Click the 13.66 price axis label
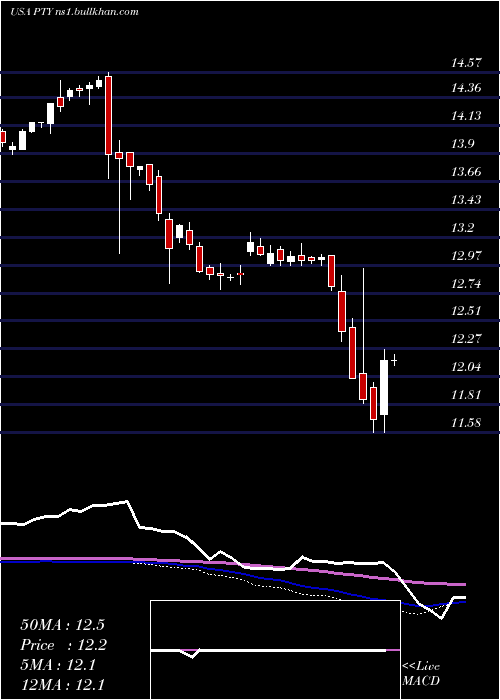500x700 pixels. click(x=467, y=172)
